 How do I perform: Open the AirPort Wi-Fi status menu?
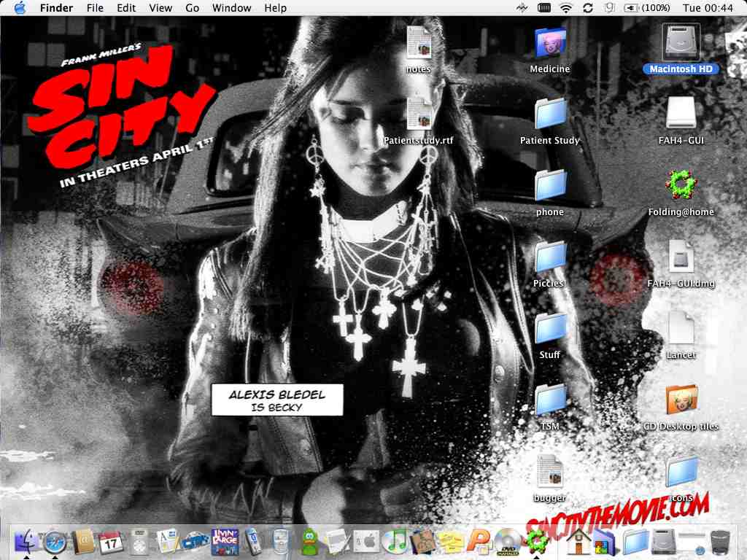565,7
